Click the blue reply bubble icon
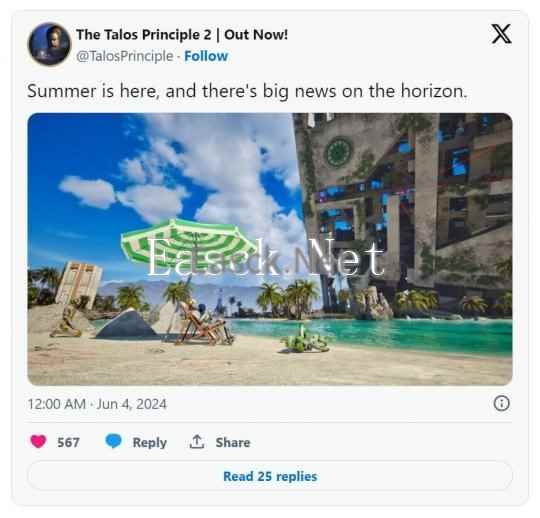 click(x=113, y=441)
